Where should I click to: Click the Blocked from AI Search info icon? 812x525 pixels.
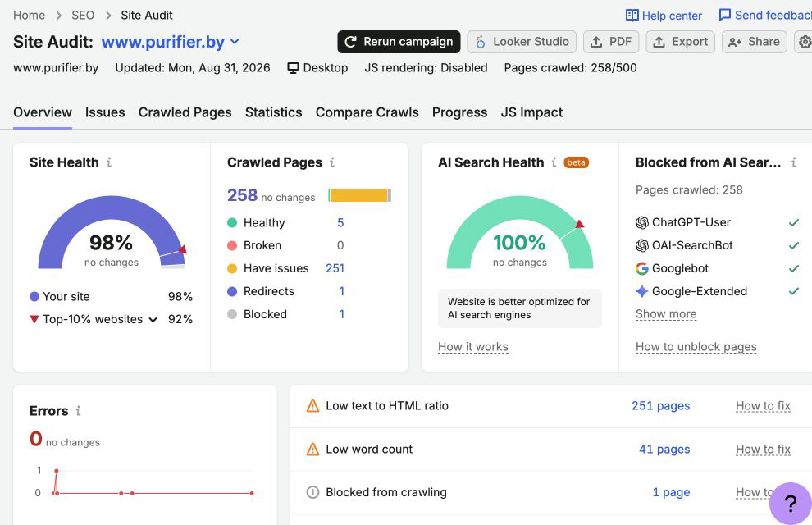(x=793, y=162)
